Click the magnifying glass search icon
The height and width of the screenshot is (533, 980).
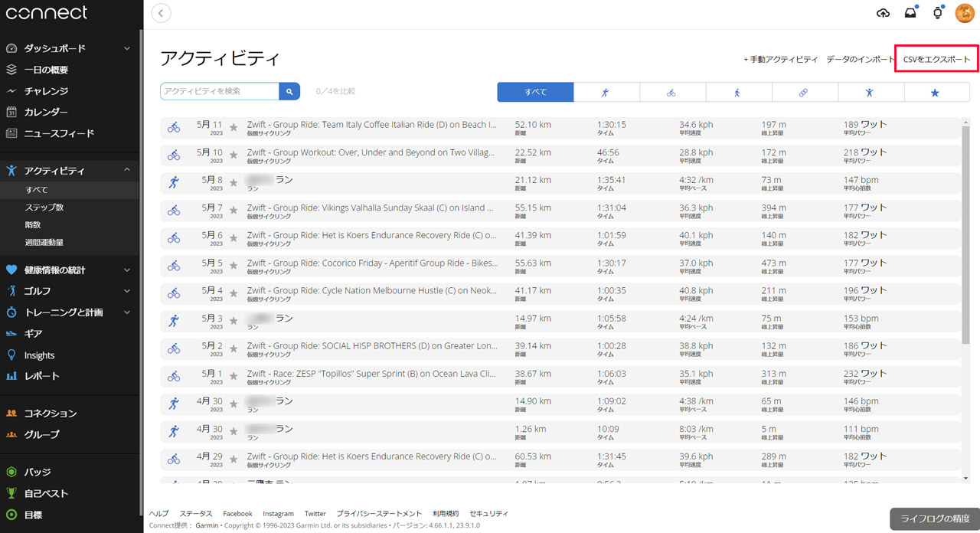(x=289, y=90)
